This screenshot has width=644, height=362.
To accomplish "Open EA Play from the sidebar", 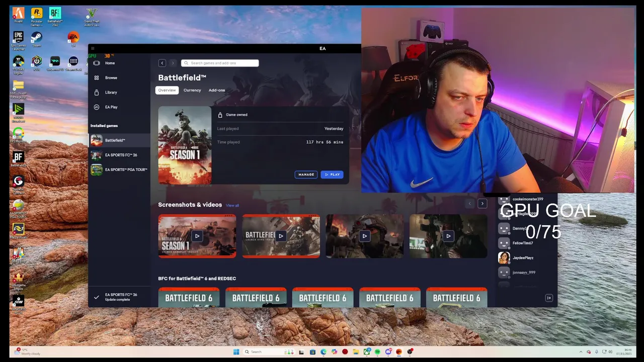I will pos(119,107).
